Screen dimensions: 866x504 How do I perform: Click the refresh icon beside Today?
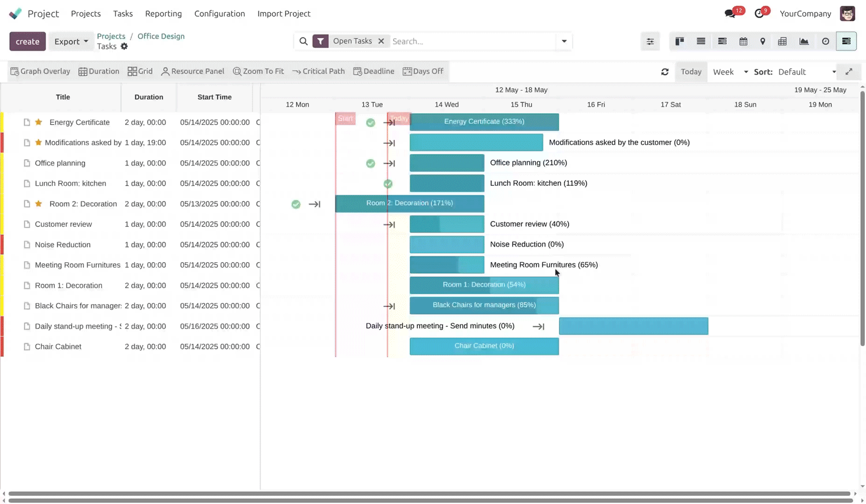coord(665,72)
